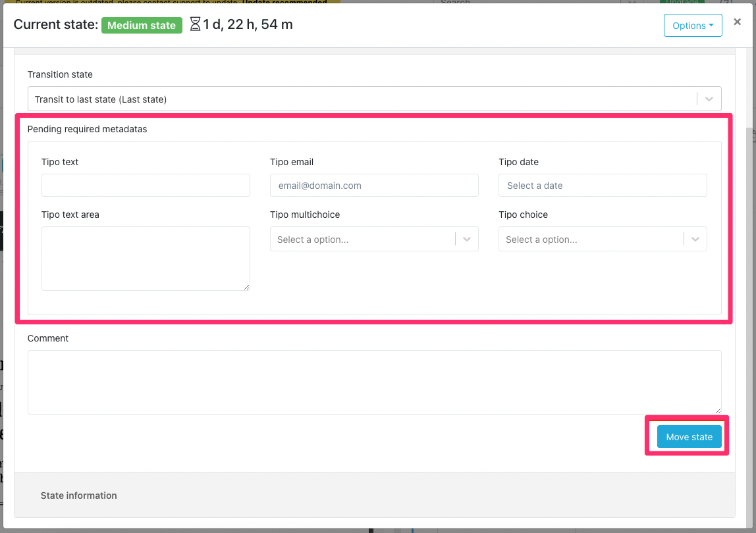The width and height of the screenshot is (756, 533).
Task: Click the Comment box resize handle
Action: 718,411
